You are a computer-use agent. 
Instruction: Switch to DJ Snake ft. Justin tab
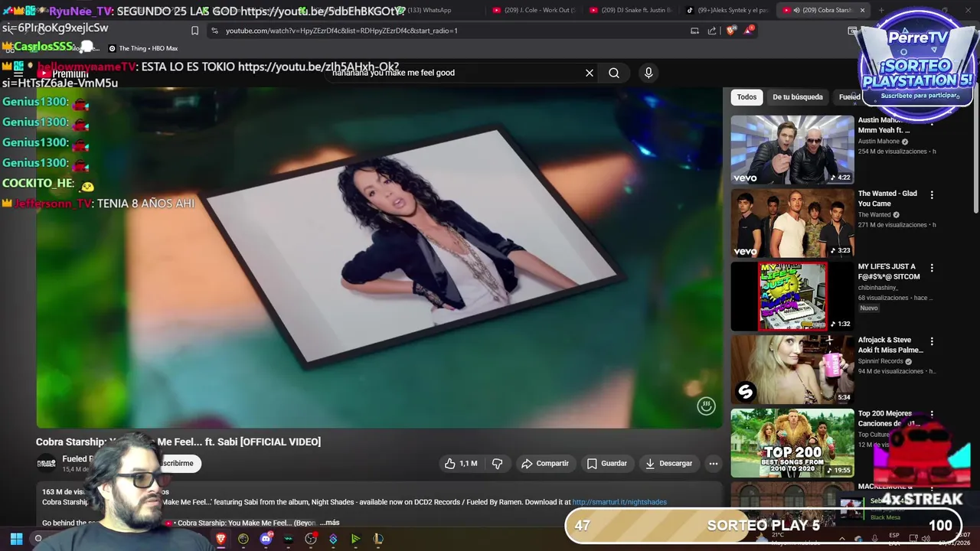click(631, 10)
